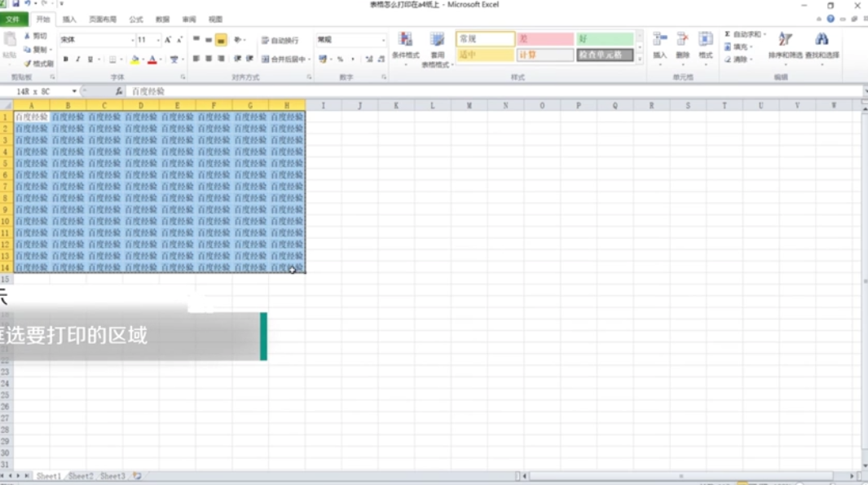Screen dimensions: 868x485
Task: Switch to the Sheet2 worksheet tab
Action: click(x=81, y=476)
